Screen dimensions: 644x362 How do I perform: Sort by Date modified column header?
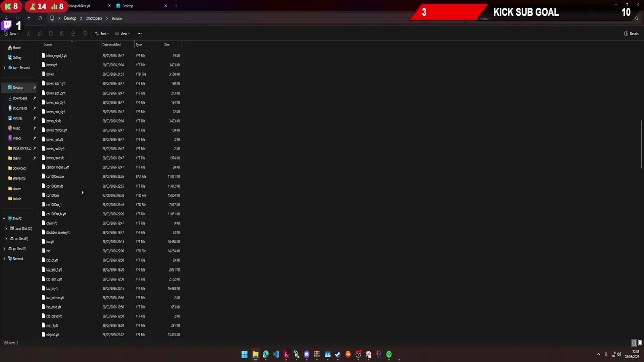[x=111, y=45]
